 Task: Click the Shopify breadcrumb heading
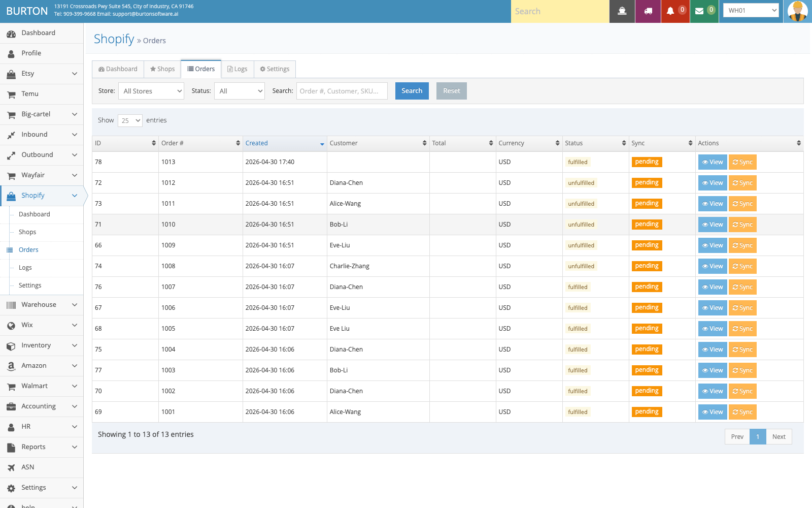click(114, 39)
